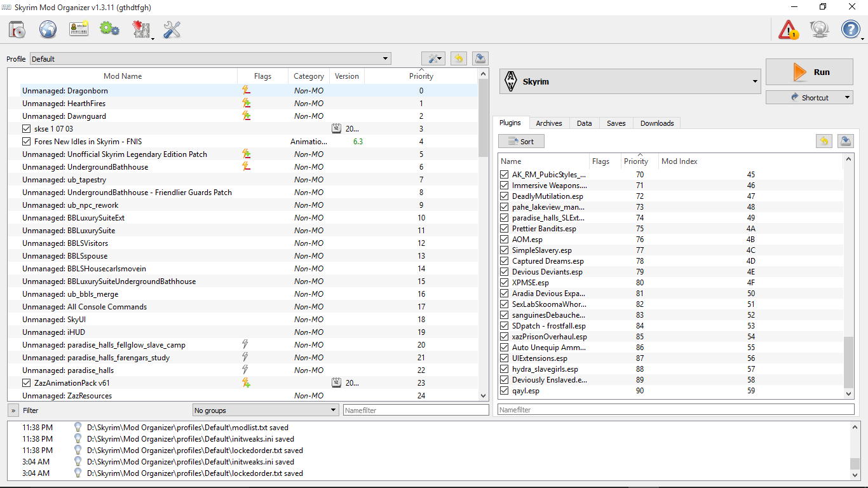Open the Tools puzzle-piece icon
This screenshot has width=868, height=488.
click(141, 29)
